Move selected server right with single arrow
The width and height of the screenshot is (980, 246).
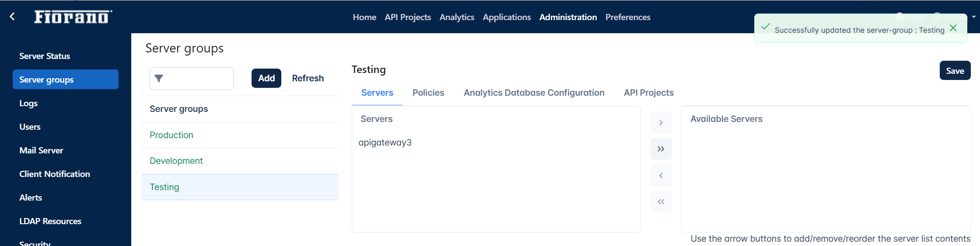[x=661, y=123]
